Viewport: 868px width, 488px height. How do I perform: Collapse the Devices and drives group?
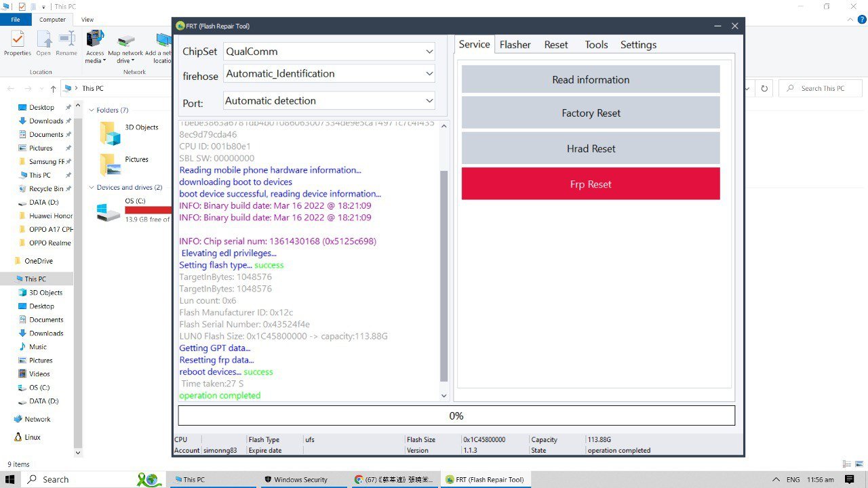[x=92, y=188]
